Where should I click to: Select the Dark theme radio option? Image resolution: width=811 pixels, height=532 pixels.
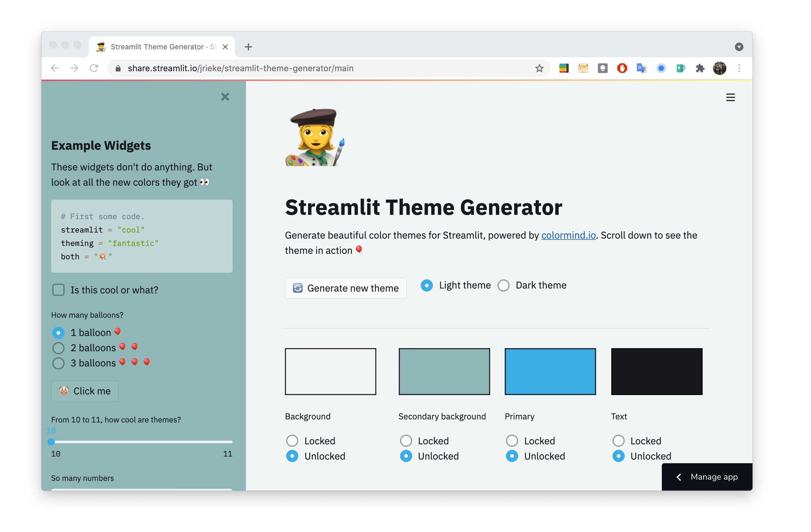pos(503,285)
